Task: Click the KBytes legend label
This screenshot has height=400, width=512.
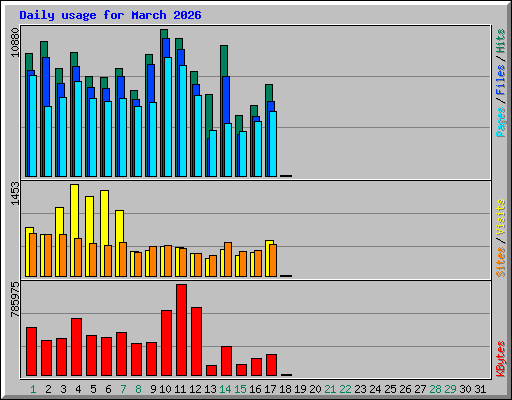Action: 500,359
